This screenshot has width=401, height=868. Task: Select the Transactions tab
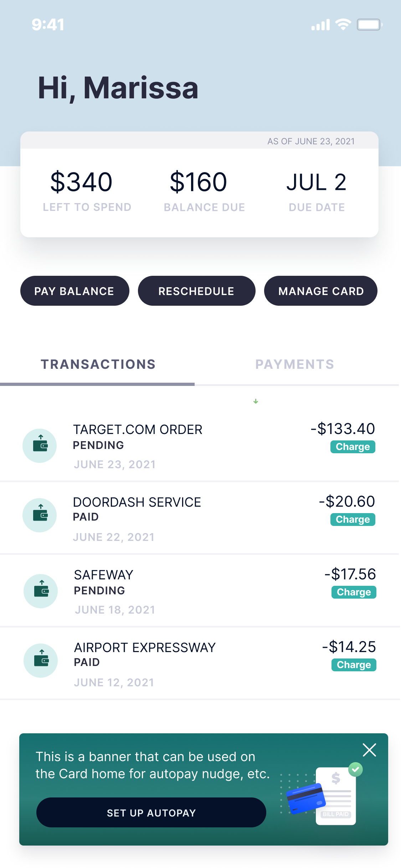click(x=98, y=364)
